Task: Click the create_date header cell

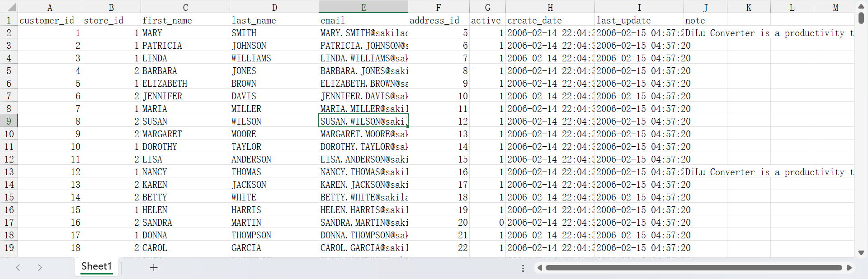Action: point(550,20)
